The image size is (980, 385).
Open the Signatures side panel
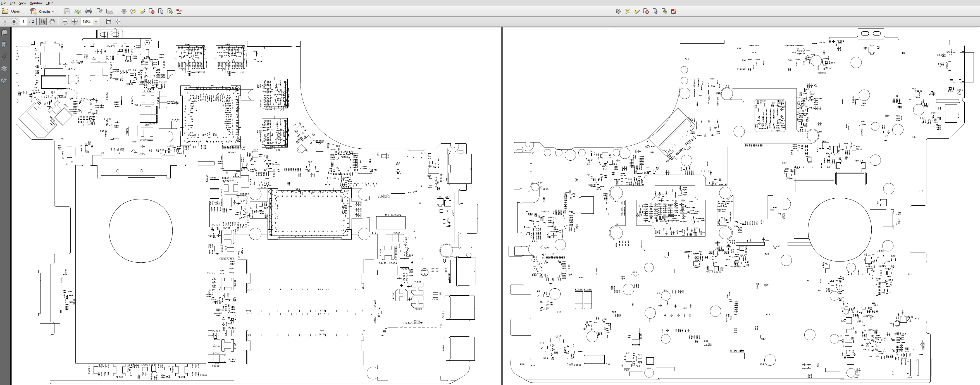(x=4, y=81)
